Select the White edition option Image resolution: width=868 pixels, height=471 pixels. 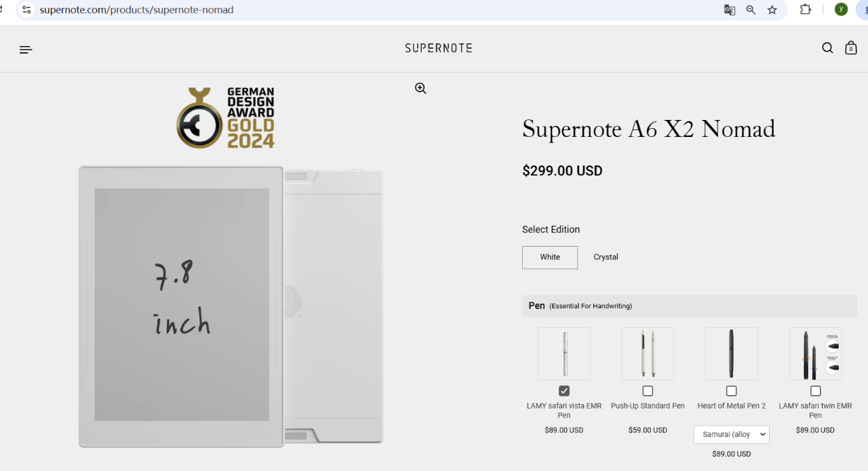click(x=550, y=258)
